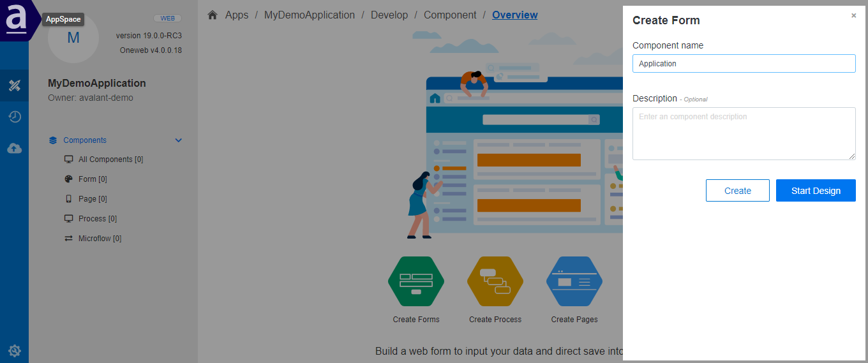This screenshot has height=363, width=868.
Task: Click the Page mobile icon
Action: pos(69,199)
